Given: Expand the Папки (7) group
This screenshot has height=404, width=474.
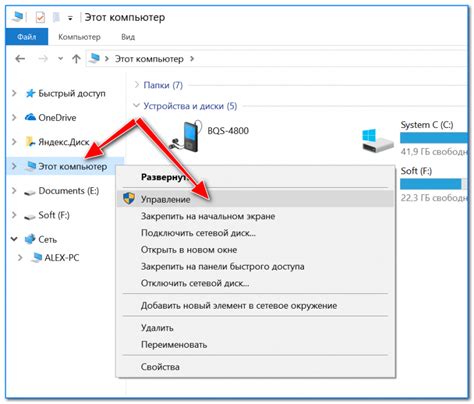Looking at the screenshot, I should (136, 85).
